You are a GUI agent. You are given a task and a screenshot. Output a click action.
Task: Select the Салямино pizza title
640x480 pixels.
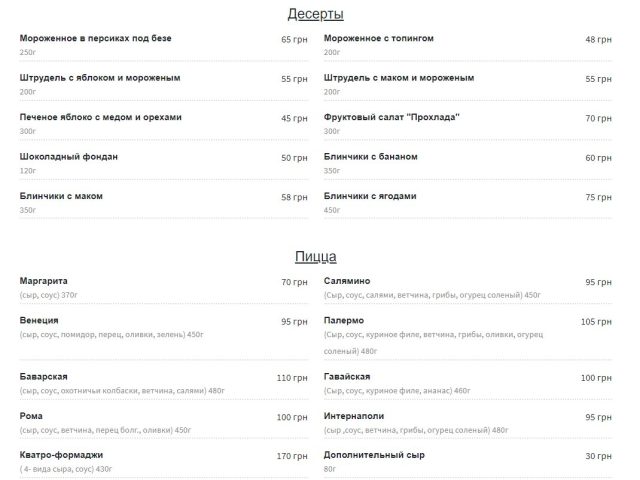click(347, 281)
